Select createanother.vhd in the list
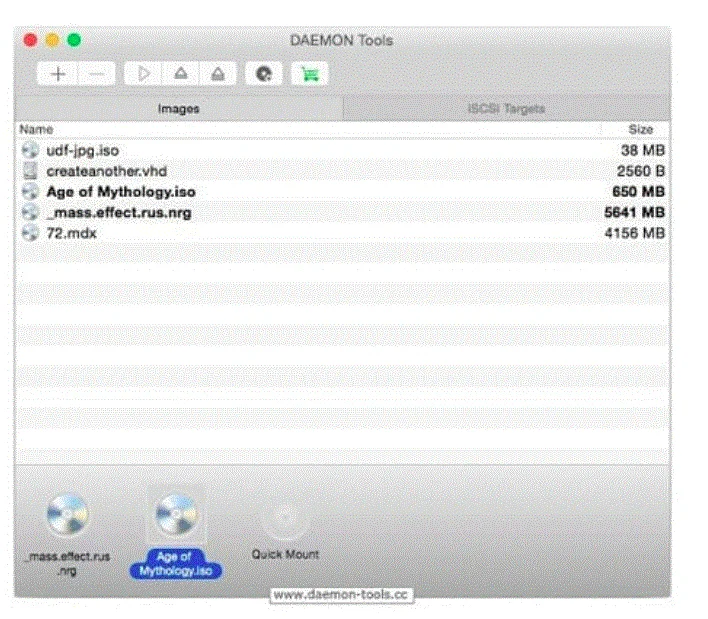The width and height of the screenshot is (708, 619). tap(342, 171)
